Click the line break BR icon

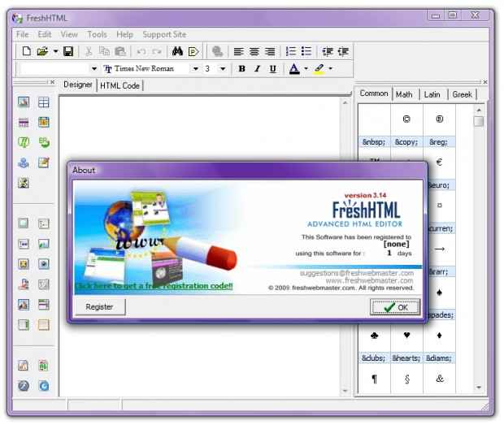44,142
